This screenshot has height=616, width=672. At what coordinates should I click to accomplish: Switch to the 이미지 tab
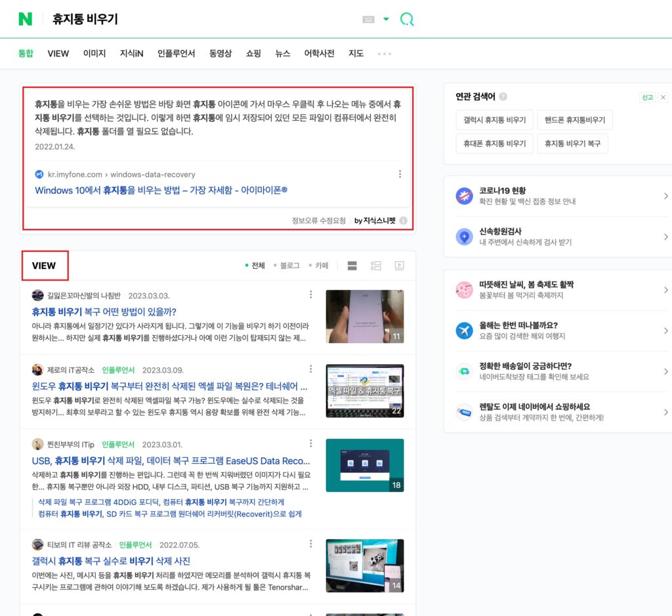[94, 54]
